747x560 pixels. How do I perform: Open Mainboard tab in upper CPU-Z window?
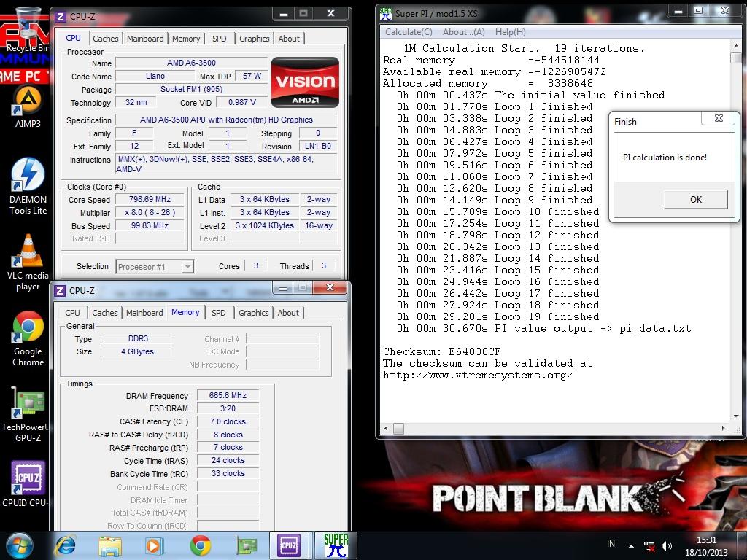[x=145, y=39]
